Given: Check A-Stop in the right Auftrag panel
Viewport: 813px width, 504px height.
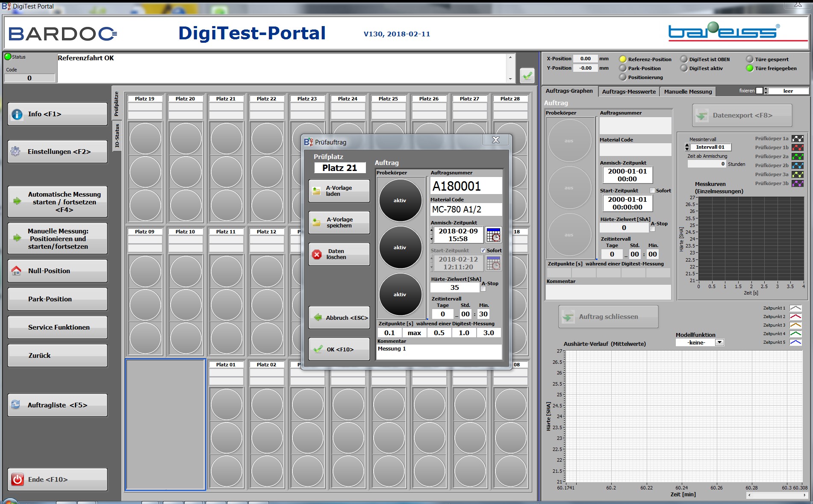Looking at the screenshot, I should [x=652, y=229].
